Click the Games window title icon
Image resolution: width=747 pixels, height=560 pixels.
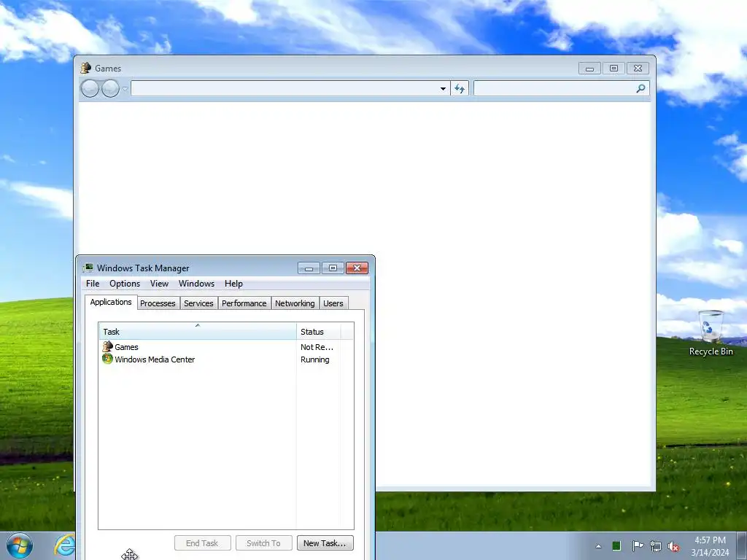[x=86, y=68]
